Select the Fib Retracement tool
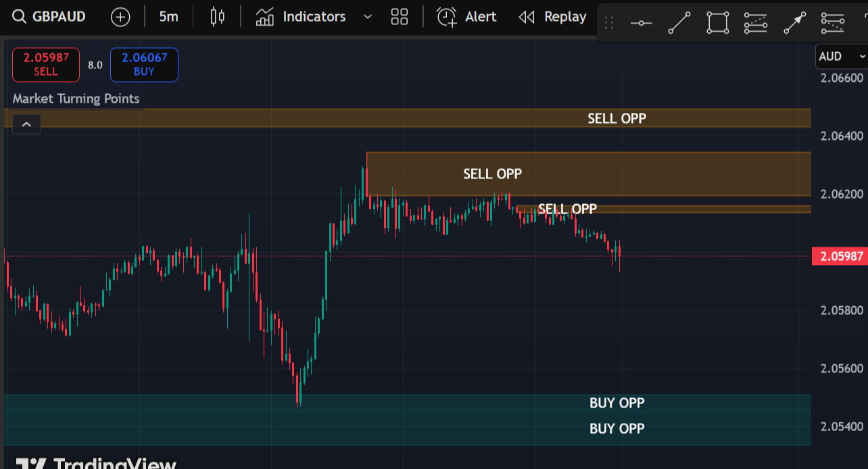 [x=756, y=24]
